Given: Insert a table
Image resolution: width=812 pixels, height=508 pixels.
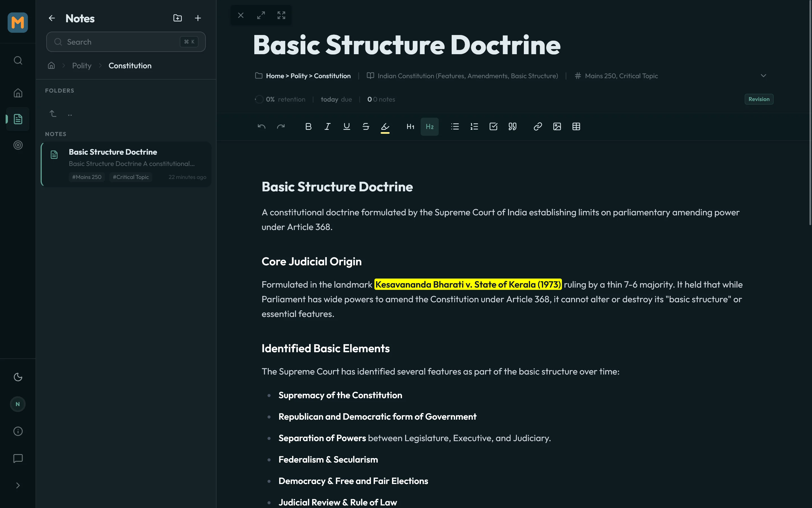Looking at the screenshot, I should coord(576,127).
